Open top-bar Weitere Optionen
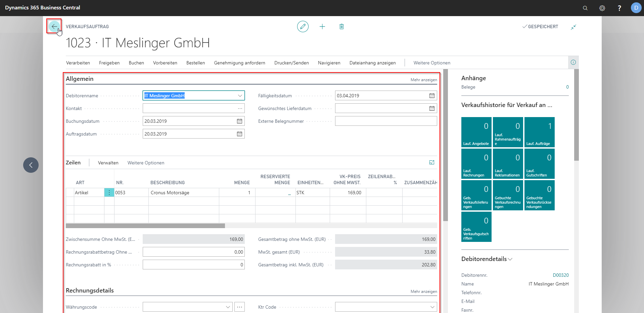 coord(432,63)
